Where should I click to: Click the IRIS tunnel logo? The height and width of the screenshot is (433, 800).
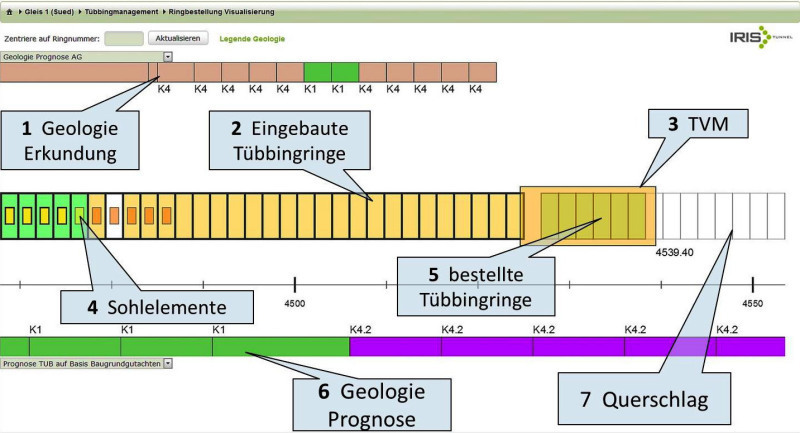pyautogui.click(x=761, y=37)
